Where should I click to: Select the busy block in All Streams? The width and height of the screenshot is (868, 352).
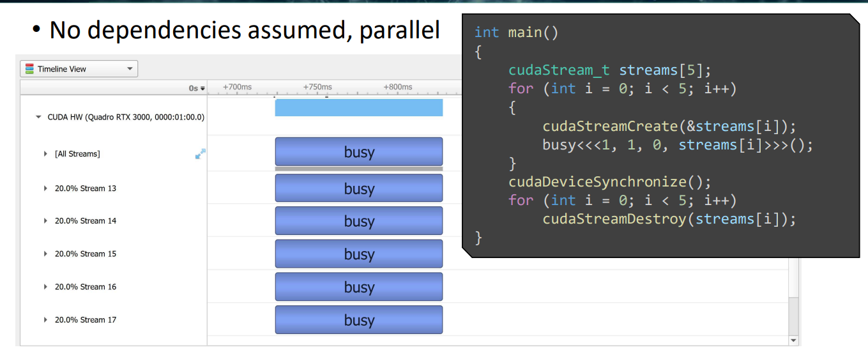coord(358,152)
